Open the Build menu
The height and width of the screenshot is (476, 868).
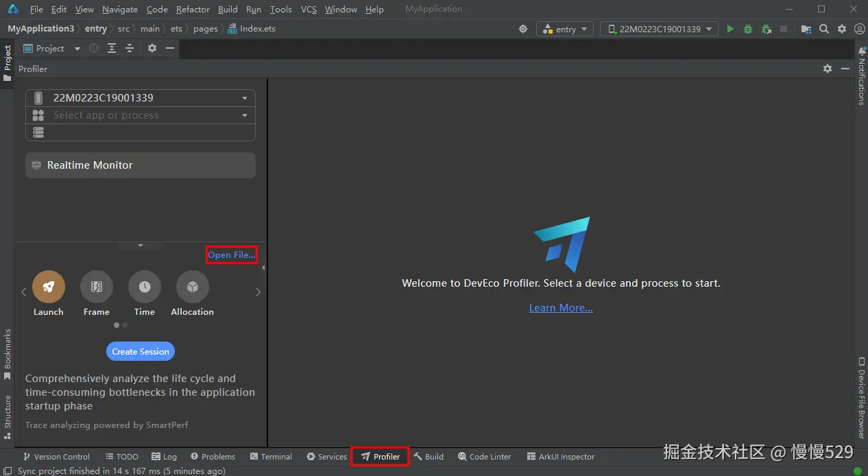(228, 9)
